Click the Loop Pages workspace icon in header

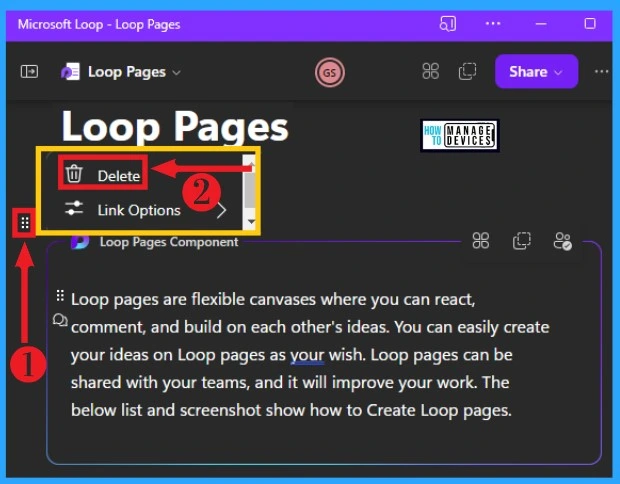[70, 72]
